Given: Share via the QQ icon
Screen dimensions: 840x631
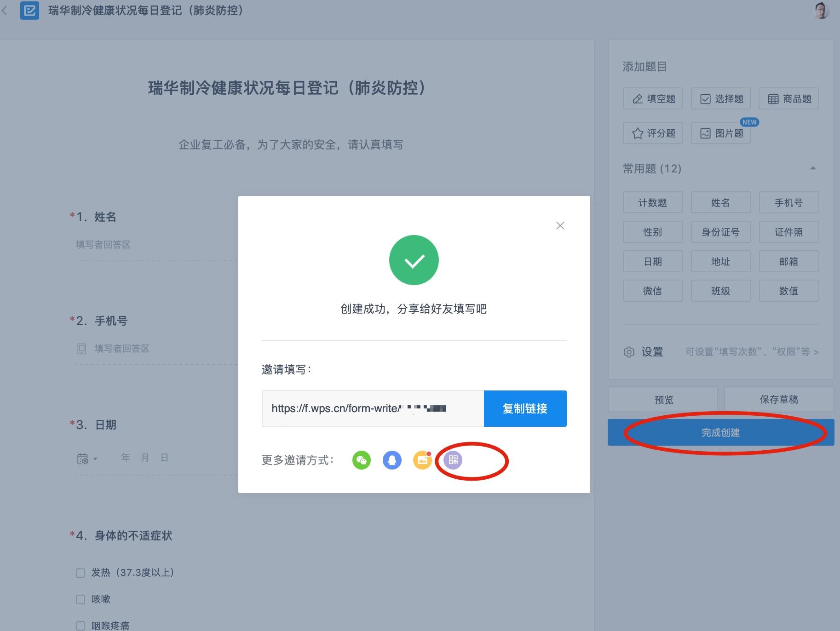Looking at the screenshot, I should click(x=392, y=460).
